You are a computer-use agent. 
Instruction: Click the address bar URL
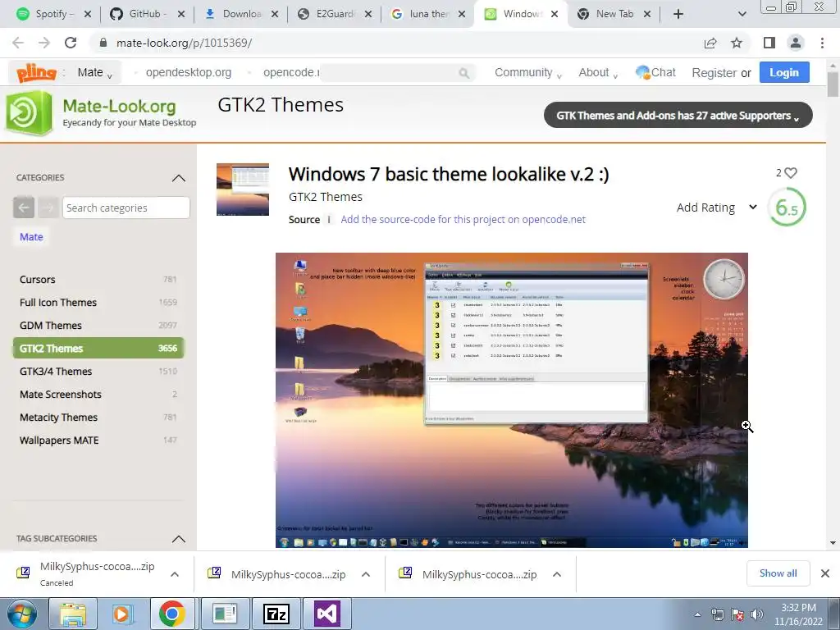click(x=184, y=43)
